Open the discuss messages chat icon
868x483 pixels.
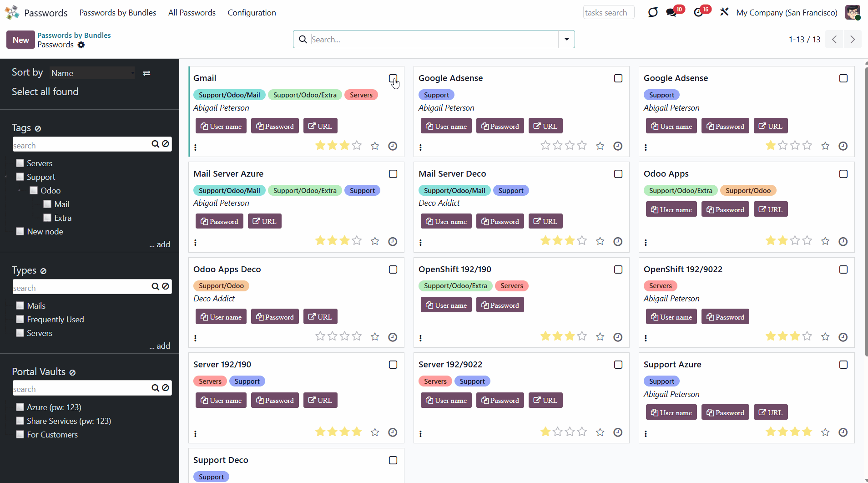coord(671,12)
